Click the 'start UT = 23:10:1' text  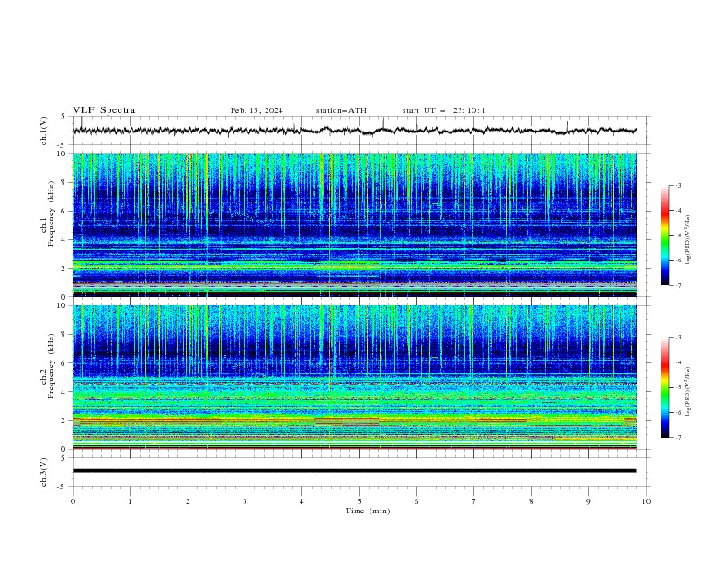[x=444, y=110]
